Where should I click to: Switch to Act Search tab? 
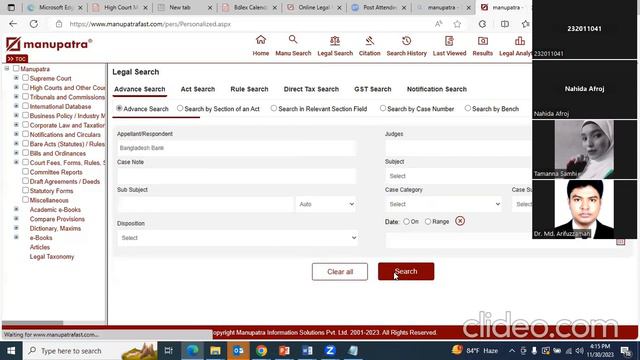click(198, 89)
